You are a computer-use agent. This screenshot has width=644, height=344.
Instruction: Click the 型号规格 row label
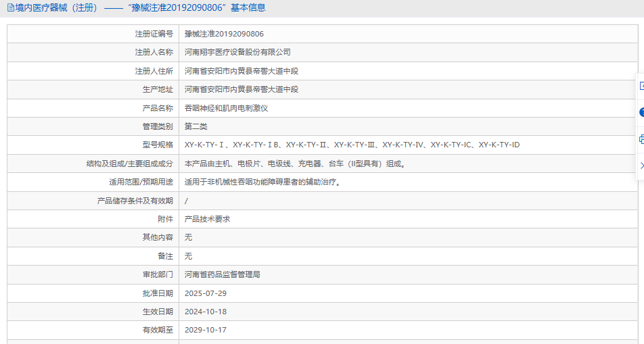coord(158,145)
